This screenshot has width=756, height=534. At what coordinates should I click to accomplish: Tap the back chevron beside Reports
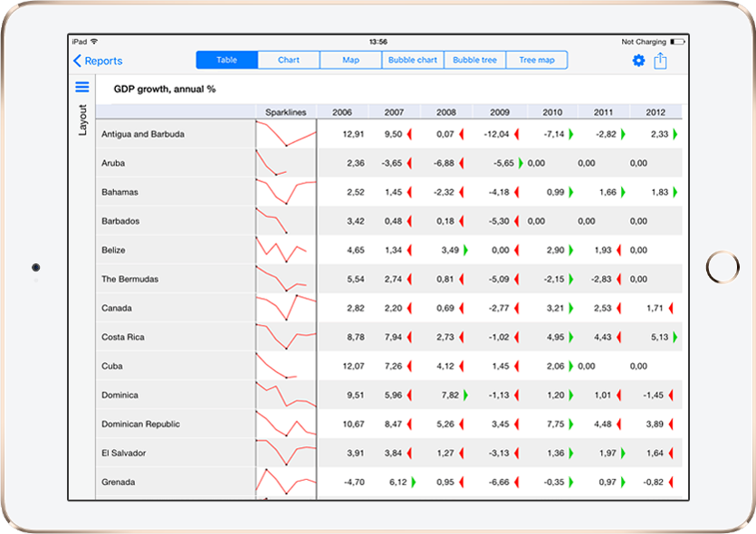click(77, 61)
